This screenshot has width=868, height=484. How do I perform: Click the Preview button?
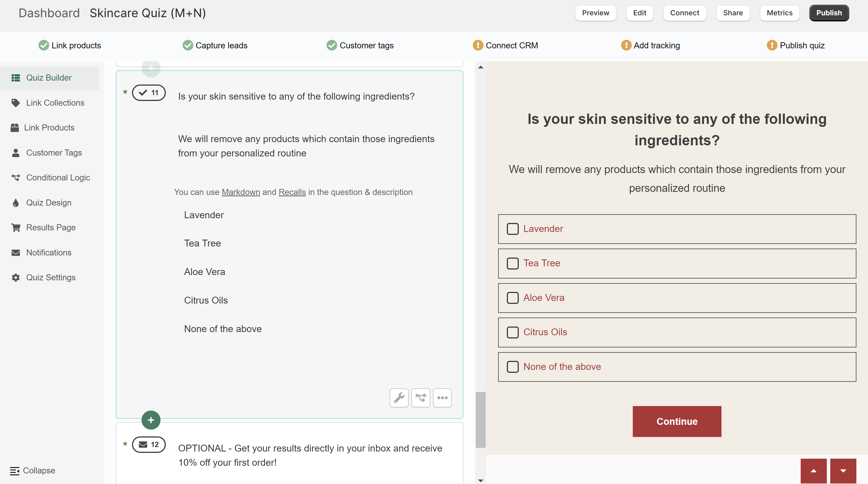(595, 13)
